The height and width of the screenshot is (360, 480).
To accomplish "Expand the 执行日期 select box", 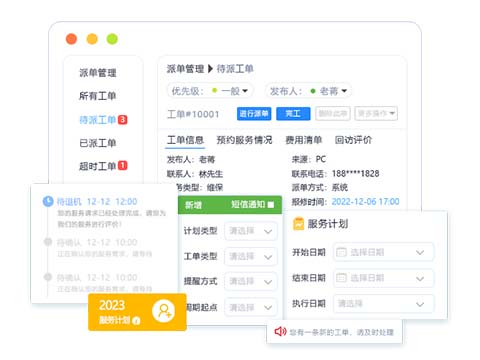I will [x=383, y=304].
